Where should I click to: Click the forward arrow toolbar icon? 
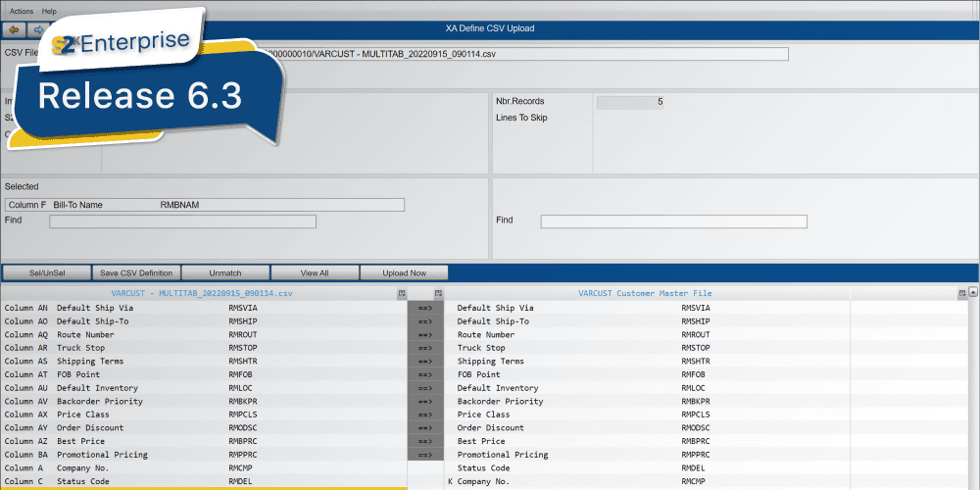(x=37, y=29)
